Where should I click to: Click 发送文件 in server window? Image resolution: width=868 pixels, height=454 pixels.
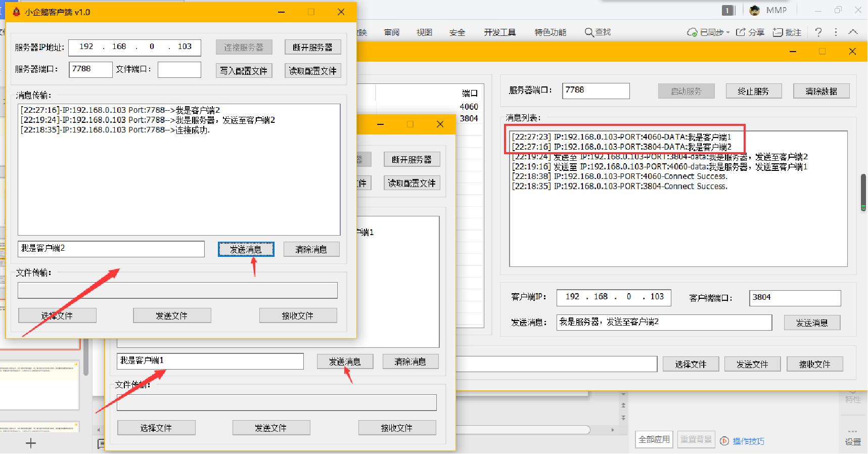[x=753, y=364]
